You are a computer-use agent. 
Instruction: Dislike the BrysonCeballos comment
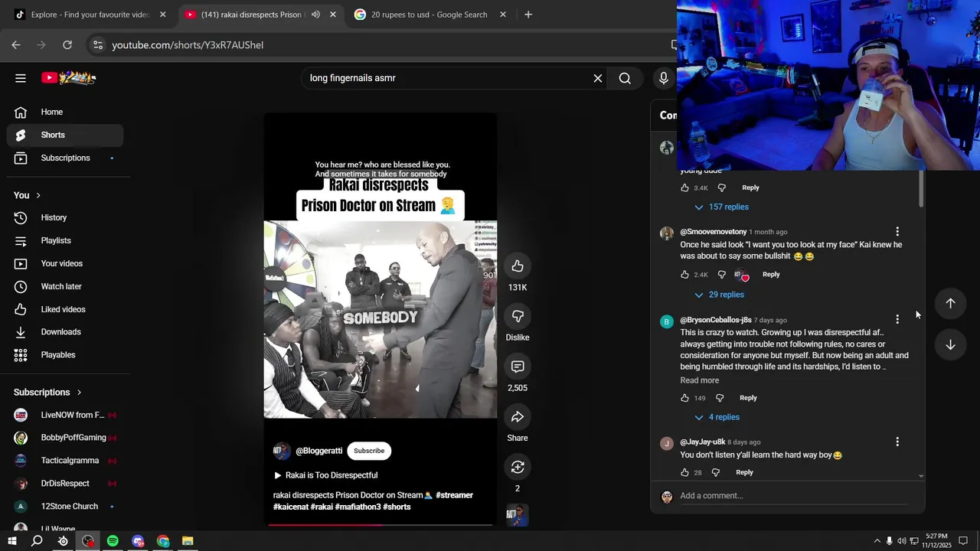[719, 398]
